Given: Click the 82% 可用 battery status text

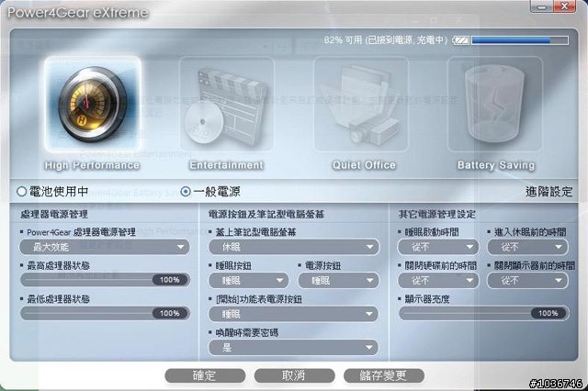Looking at the screenshot, I should coord(386,40).
